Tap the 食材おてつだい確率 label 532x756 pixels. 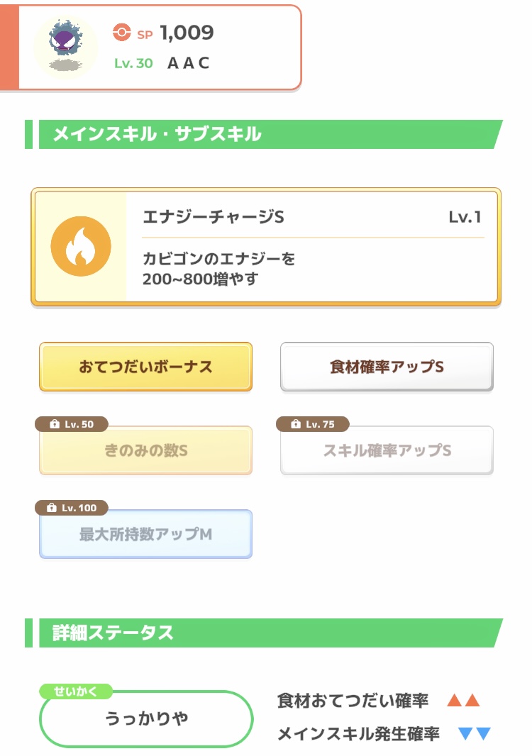[353, 701]
